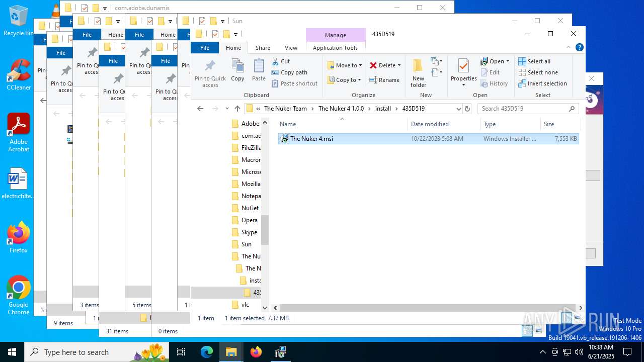Open the address bar history dropdown

[x=458, y=109]
